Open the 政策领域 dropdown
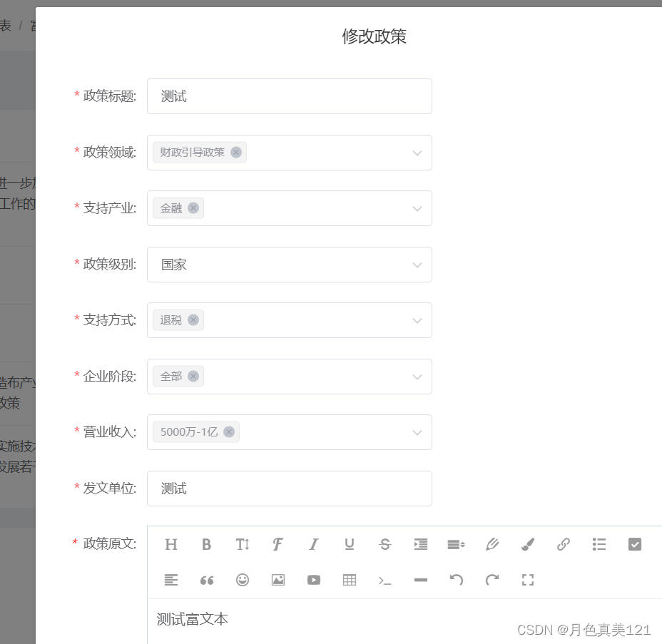 point(417,152)
